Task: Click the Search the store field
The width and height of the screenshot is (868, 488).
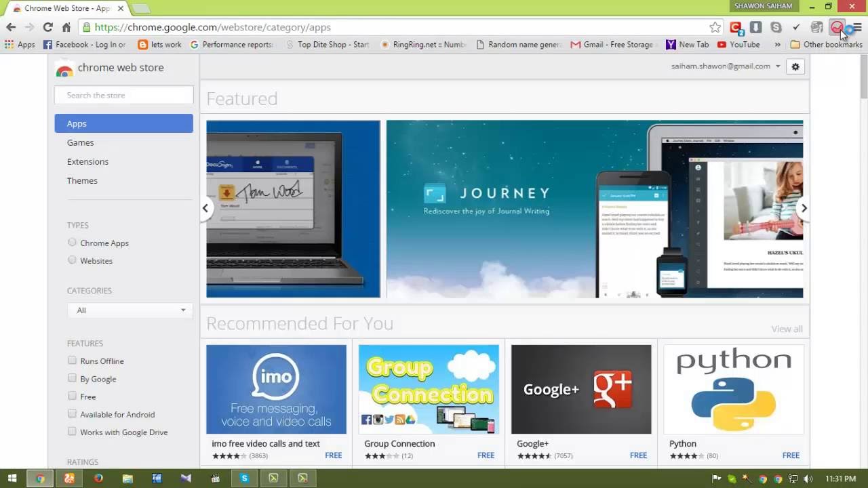Action: [124, 95]
